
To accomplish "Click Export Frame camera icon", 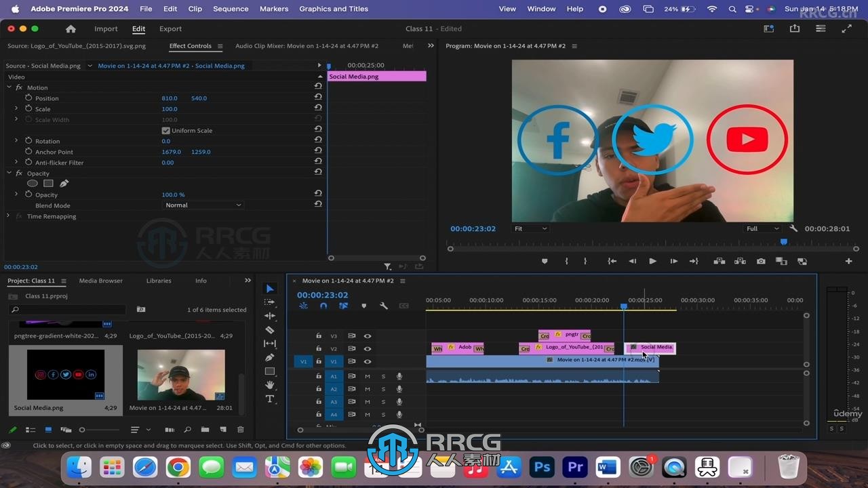I will coord(761,261).
